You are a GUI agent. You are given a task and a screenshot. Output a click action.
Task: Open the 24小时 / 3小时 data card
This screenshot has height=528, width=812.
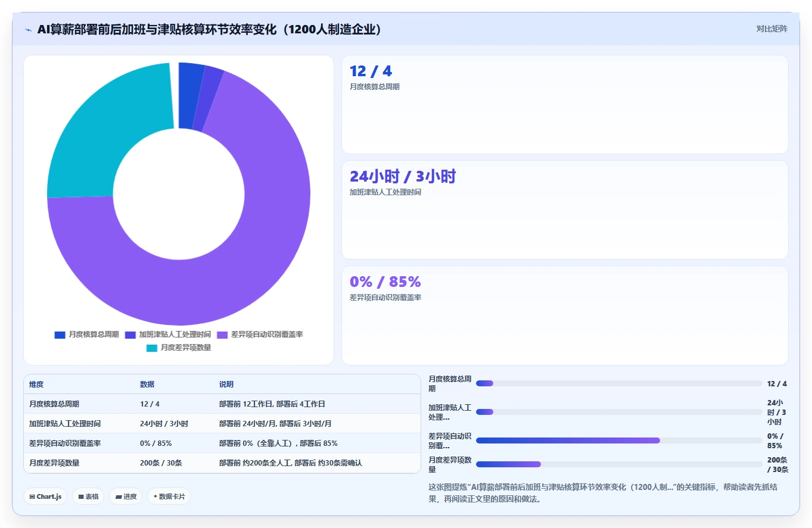[565, 210]
